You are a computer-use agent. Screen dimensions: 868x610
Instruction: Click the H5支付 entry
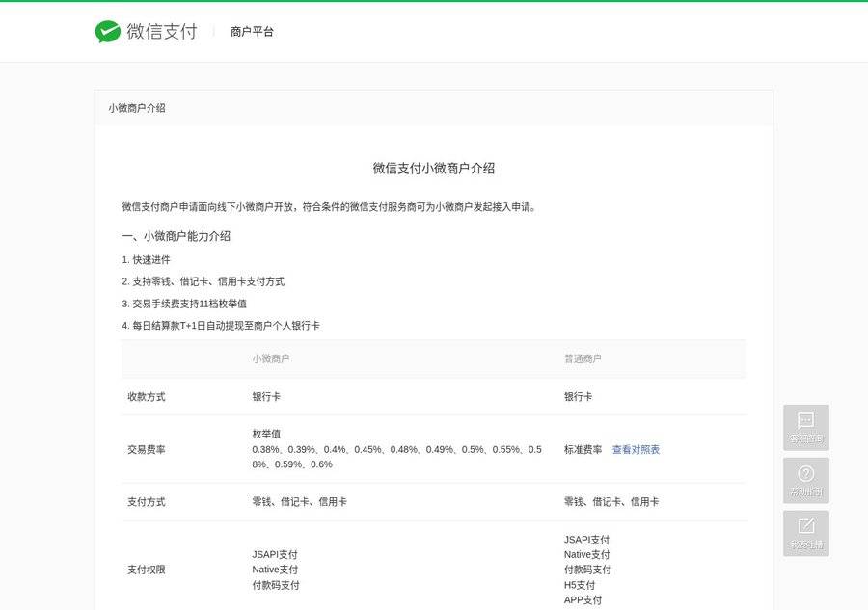pos(579,585)
